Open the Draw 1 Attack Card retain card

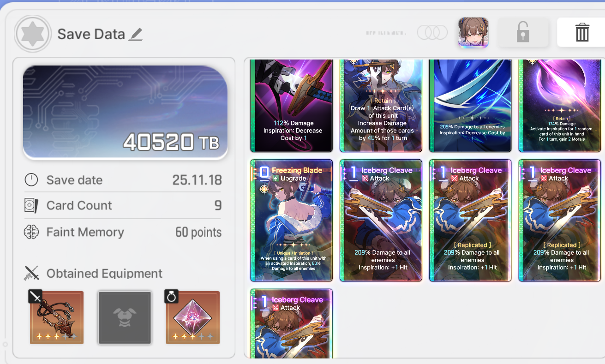coord(381,105)
